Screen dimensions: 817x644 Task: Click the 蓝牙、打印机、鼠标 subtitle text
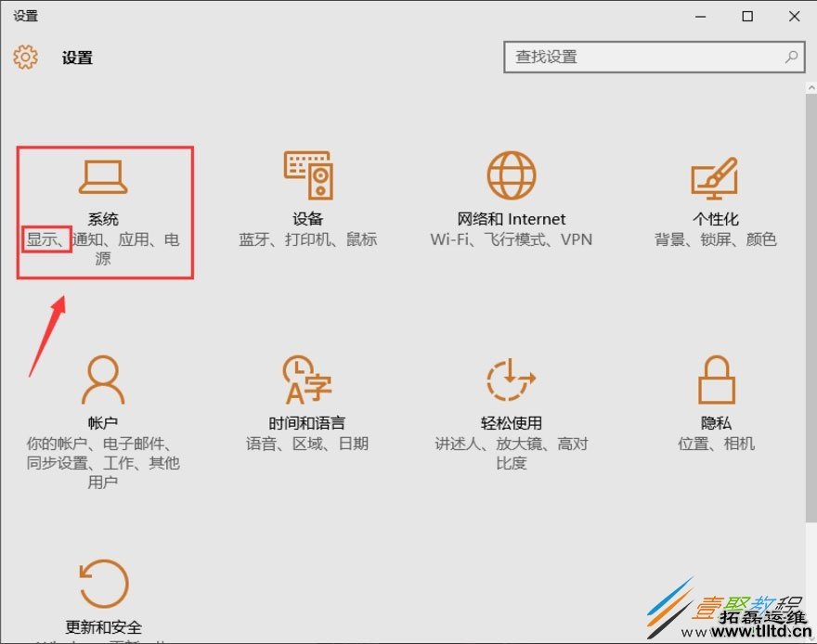click(x=306, y=238)
